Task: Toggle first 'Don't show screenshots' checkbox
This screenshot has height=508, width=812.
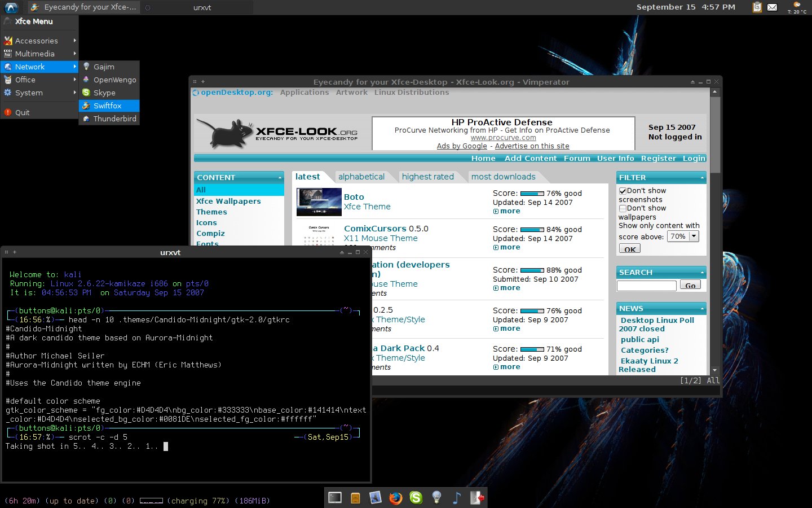Action: (623, 191)
